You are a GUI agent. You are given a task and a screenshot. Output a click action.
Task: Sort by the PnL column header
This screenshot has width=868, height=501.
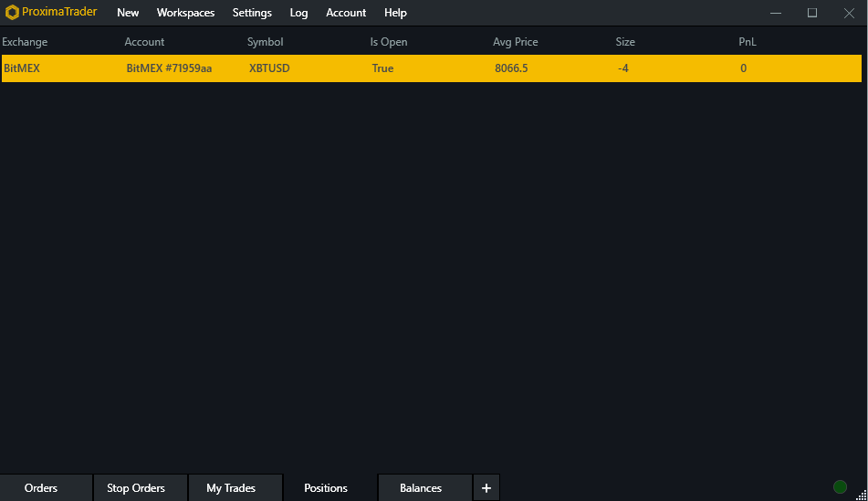tap(748, 42)
